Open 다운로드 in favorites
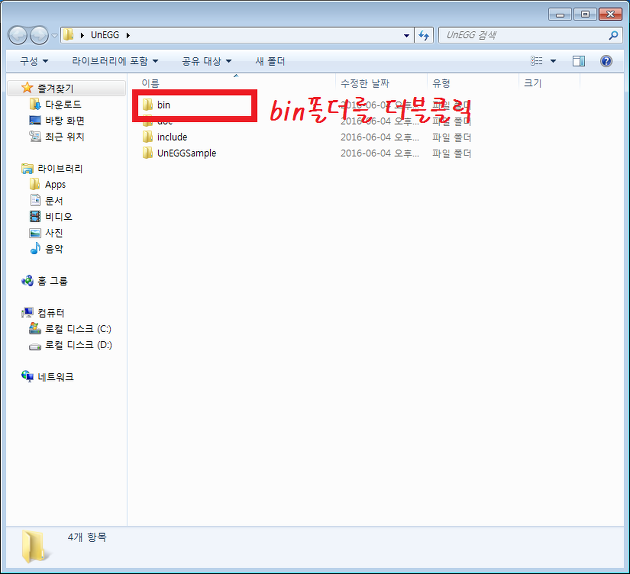 pyautogui.click(x=63, y=104)
